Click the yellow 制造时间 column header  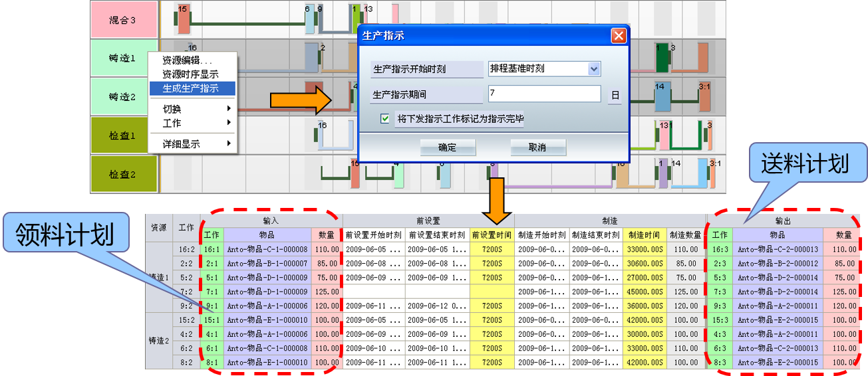645,235
